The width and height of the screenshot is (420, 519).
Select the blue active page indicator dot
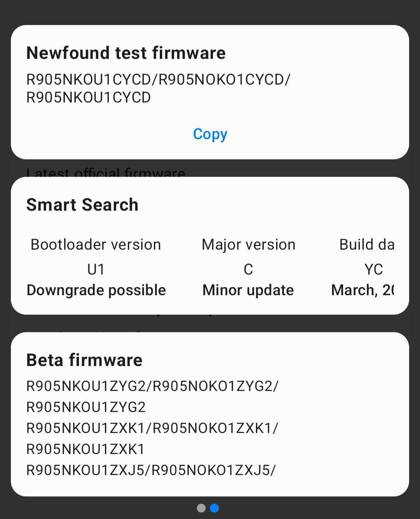pyautogui.click(x=214, y=508)
